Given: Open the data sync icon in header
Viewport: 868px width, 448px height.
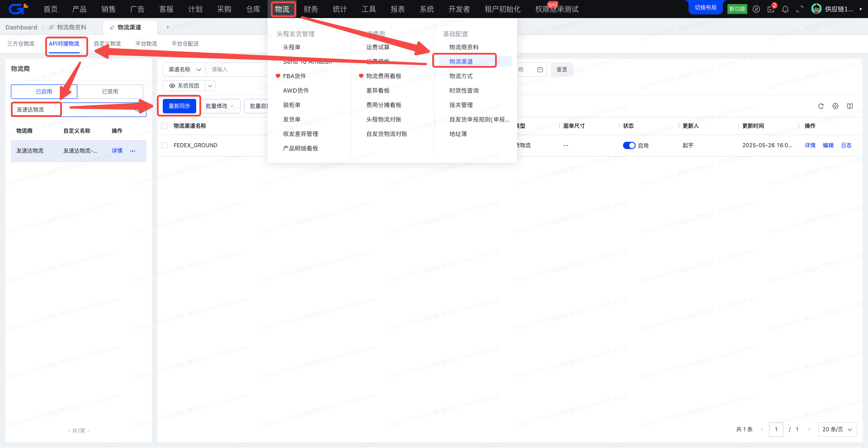Looking at the screenshot, I should pos(756,9).
